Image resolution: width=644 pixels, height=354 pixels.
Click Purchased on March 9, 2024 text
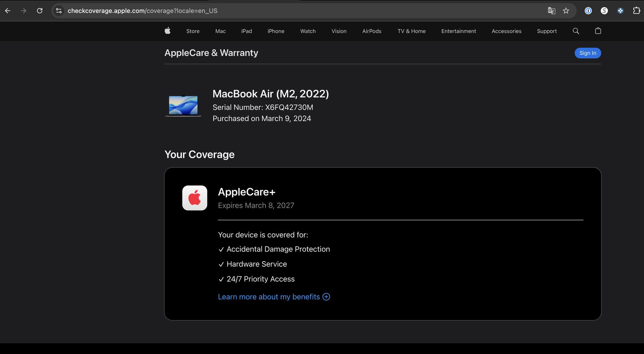[x=262, y=118]
